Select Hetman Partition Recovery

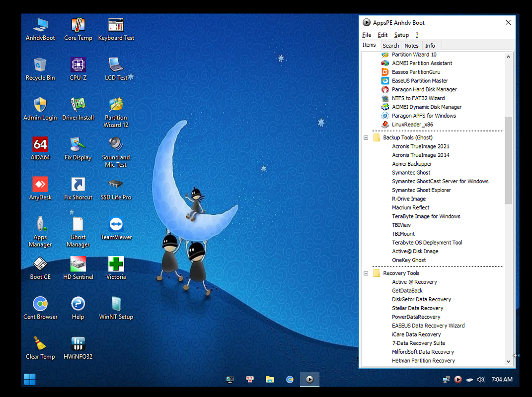[x=423, y=361]
